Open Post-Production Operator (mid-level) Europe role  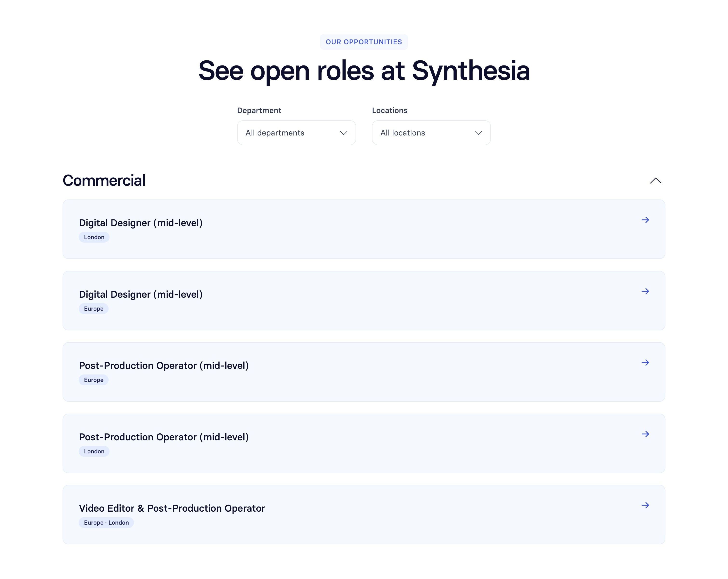(364, 372)
